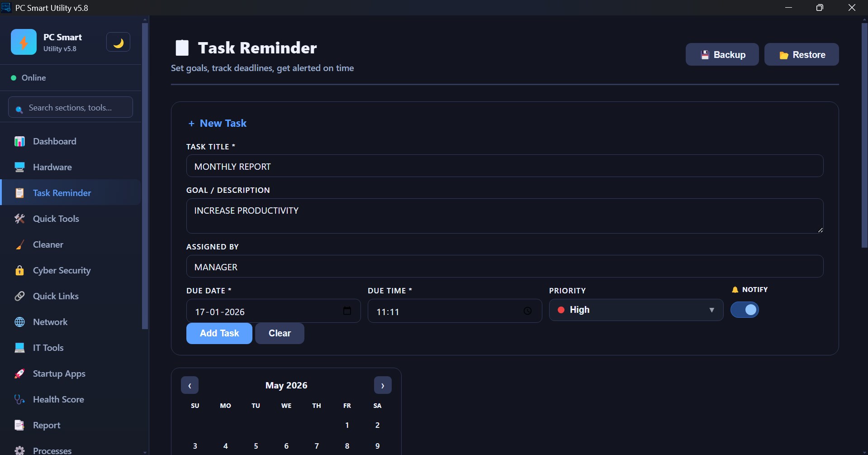This screenshot has height=455, width=868.
Task: Click the Startup Apps rocket icon
Action: (19, 374)
